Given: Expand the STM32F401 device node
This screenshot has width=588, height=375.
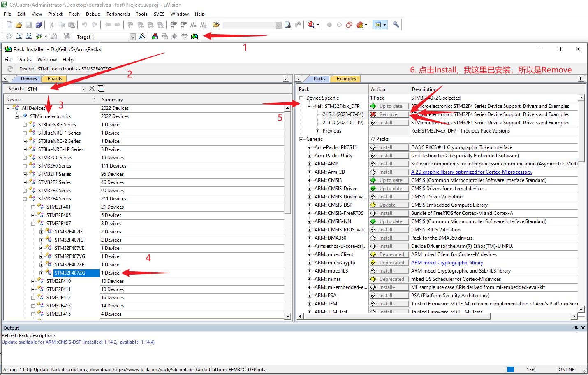Looking at the screenshot, I should tap(33, 207).
